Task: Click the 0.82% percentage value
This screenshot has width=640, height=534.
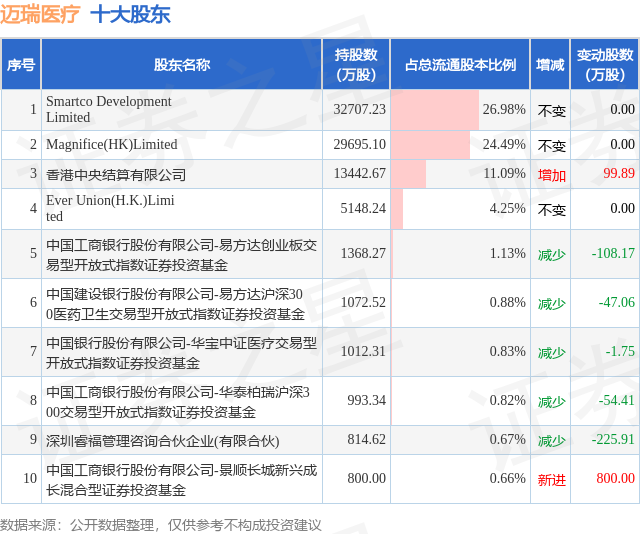Action: coord(507,400)
